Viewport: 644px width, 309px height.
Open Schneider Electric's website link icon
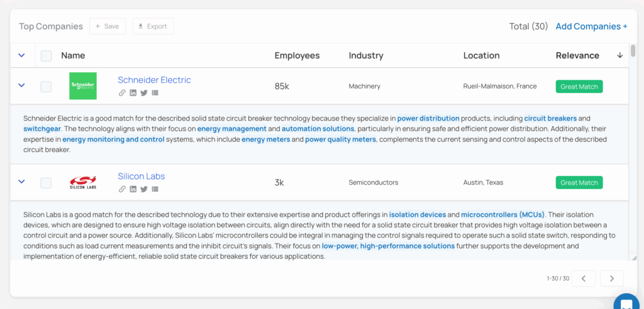coord(122,93)
